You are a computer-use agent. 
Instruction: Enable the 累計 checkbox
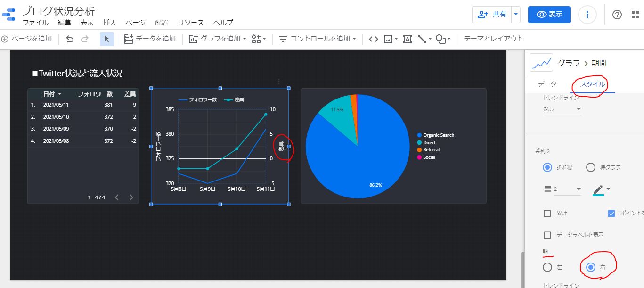coord(547,214)
